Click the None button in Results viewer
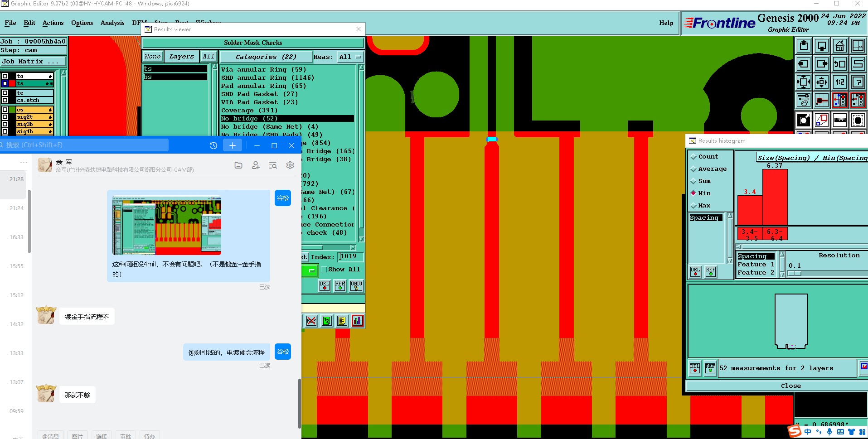The image size is (868, 439). click(153, 57)
